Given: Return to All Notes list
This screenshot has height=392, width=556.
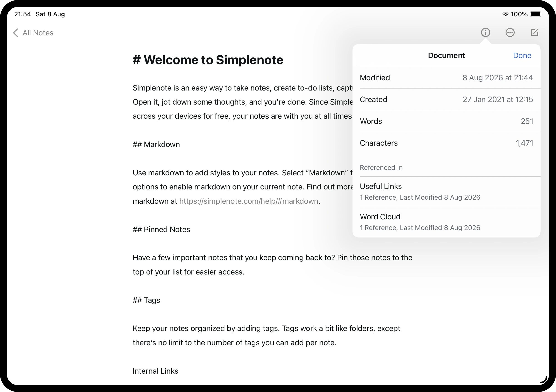Looking at the screenshot, I should [x=38, y=33].
